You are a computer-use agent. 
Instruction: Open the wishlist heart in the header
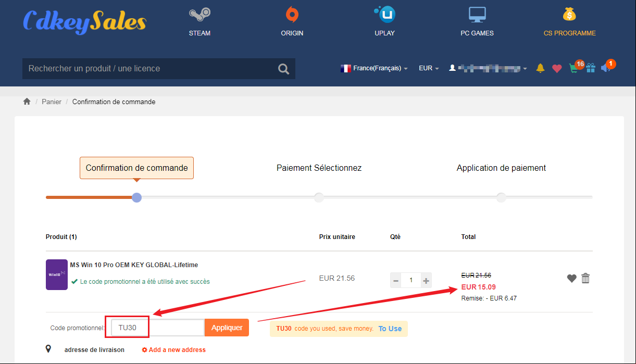click(557, 68)
